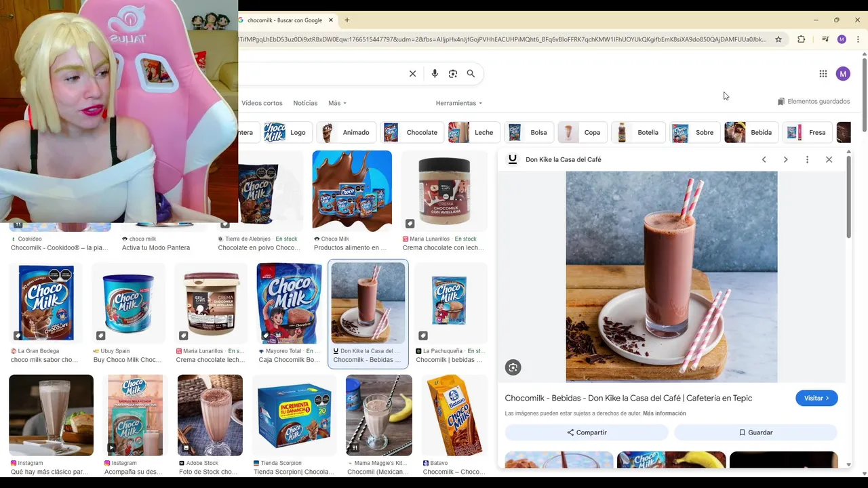This screenshot has height=488, width=868.
Task: Go to next image in preview panel
Action: point(785,159)
